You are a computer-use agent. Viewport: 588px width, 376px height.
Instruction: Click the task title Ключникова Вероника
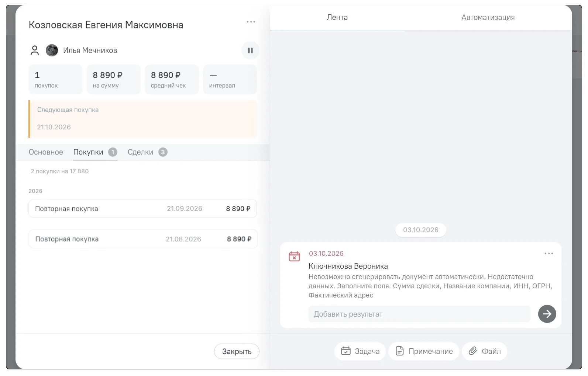[x=348, y=266]
